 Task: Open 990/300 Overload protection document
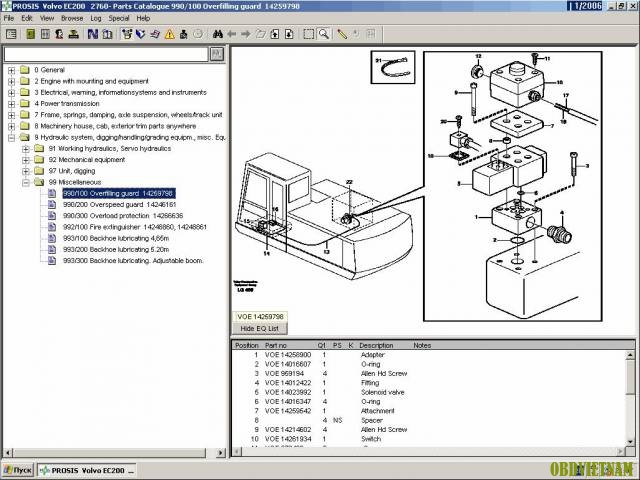[123, 216]
